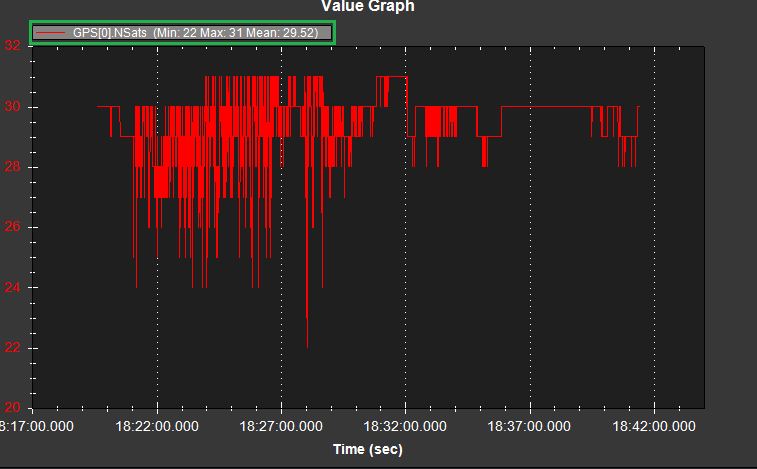The image size is (757, 469).
Task: Click the 18:27:00.000 time axis label
Action: point(281,426)
